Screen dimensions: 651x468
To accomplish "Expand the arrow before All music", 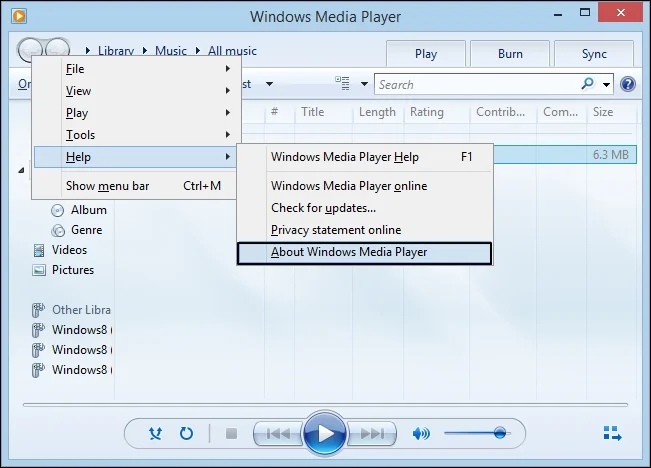I will click(x=198, y=51).
